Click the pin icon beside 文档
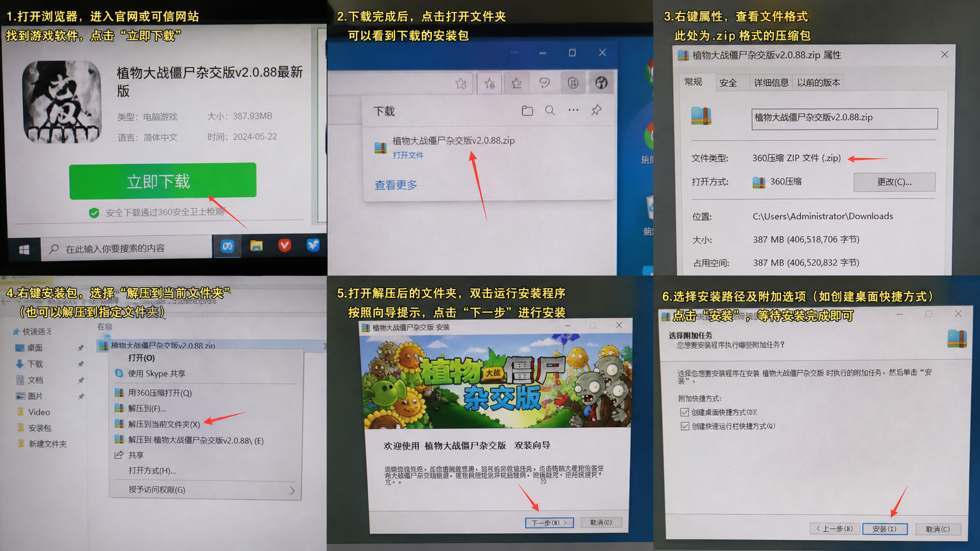Image resolution: width=980 pixels, height=551 pixels. point(80,380)
